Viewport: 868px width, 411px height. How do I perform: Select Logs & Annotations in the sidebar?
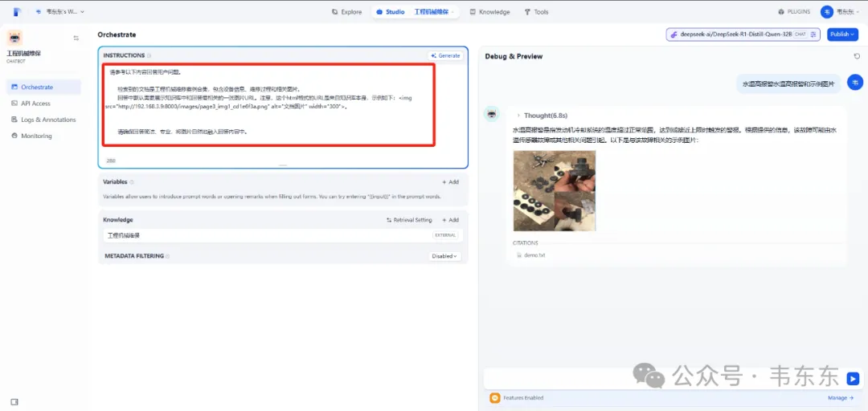(47, 120)
